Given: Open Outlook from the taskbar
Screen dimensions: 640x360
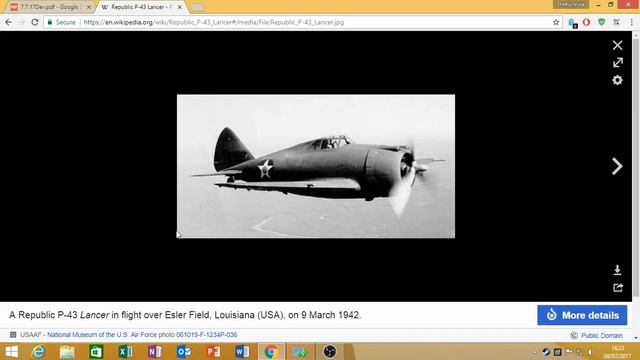Looking at the screenshot, I should point(184,351).
